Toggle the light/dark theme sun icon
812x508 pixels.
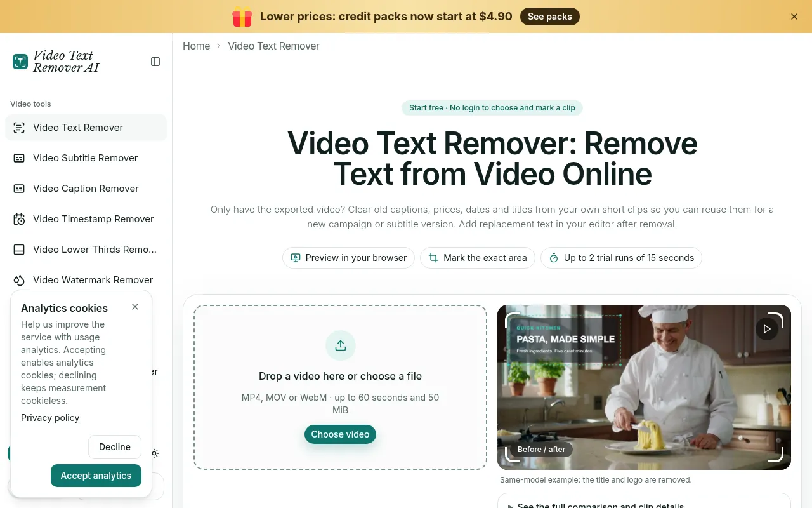155,453
